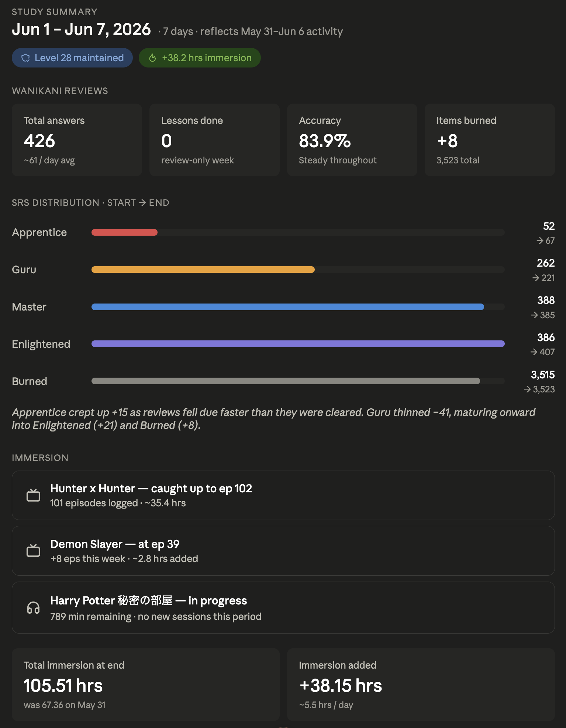Screen dimensions: 566x728
Task: Click the red Apprentice progress bar
Action: point(124,232)
